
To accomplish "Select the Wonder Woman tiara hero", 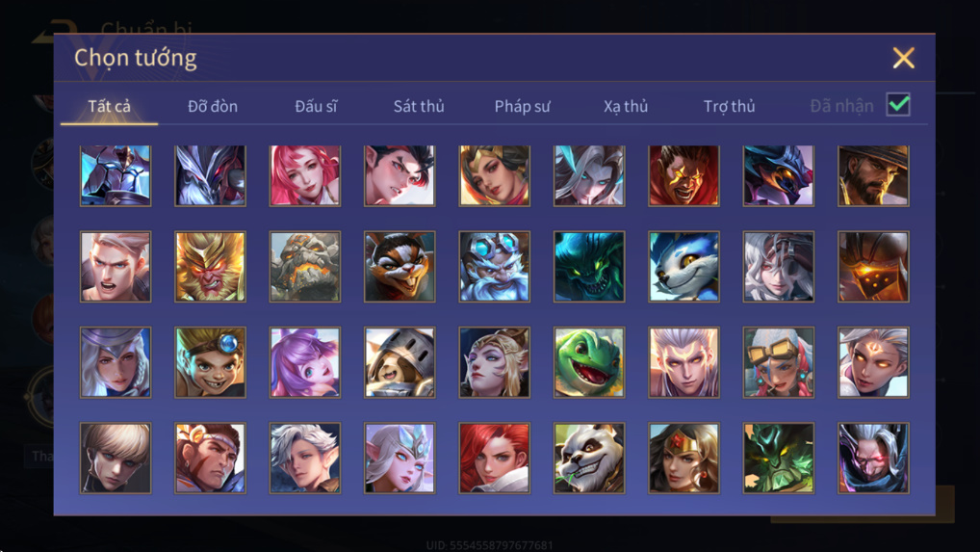I will [x=683, y=459].
